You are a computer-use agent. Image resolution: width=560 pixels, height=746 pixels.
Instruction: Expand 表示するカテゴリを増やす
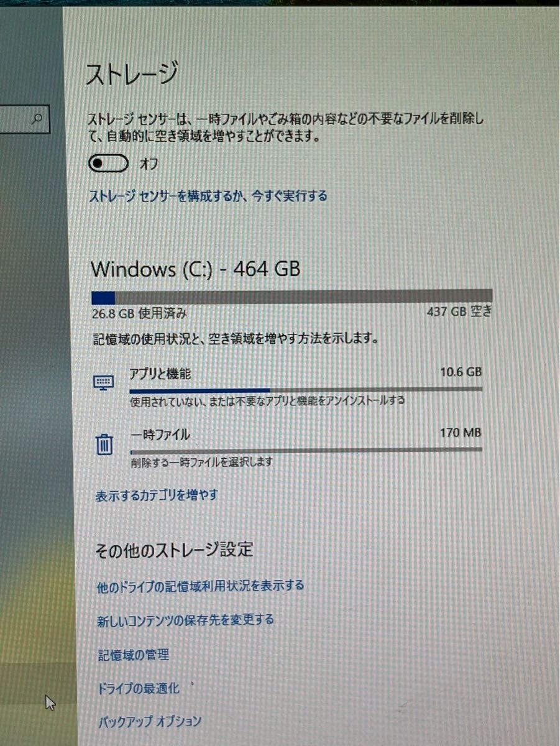157,495
